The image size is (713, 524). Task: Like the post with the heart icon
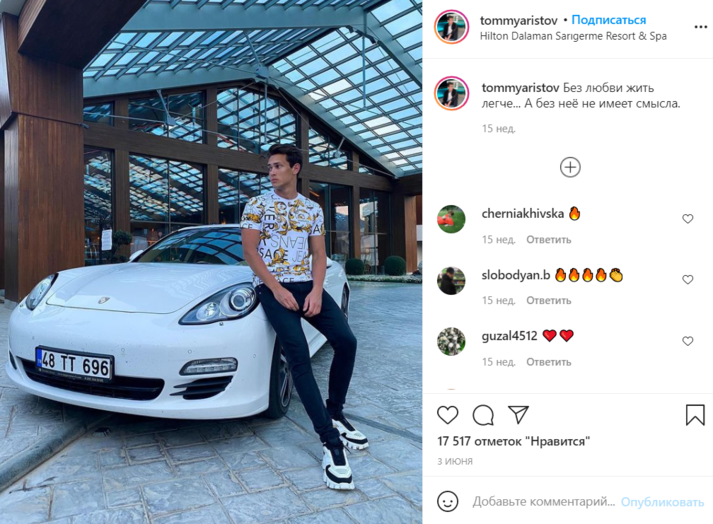click(x=447, y=415)
